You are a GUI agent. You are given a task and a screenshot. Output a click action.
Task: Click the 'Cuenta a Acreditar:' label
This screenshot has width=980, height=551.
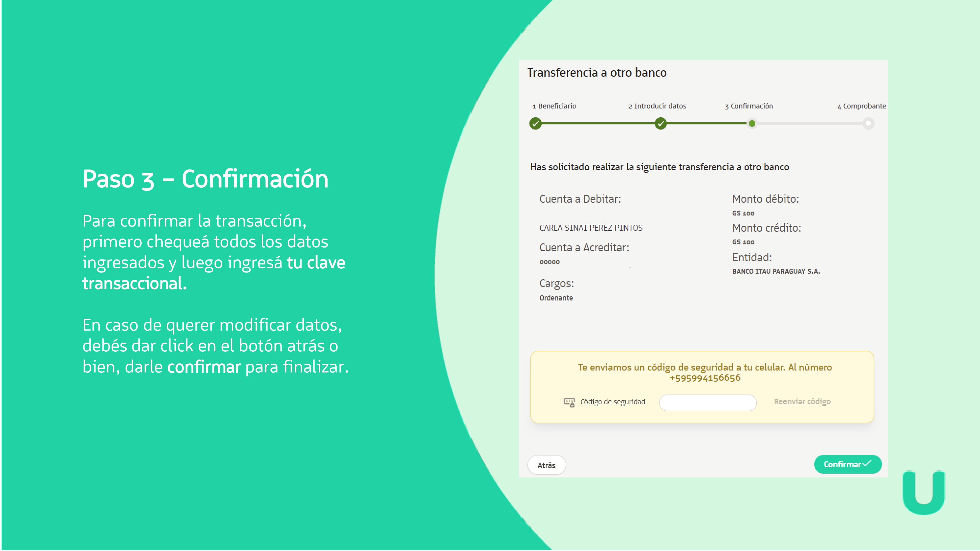pyautogui.click(x=584, y=248)
